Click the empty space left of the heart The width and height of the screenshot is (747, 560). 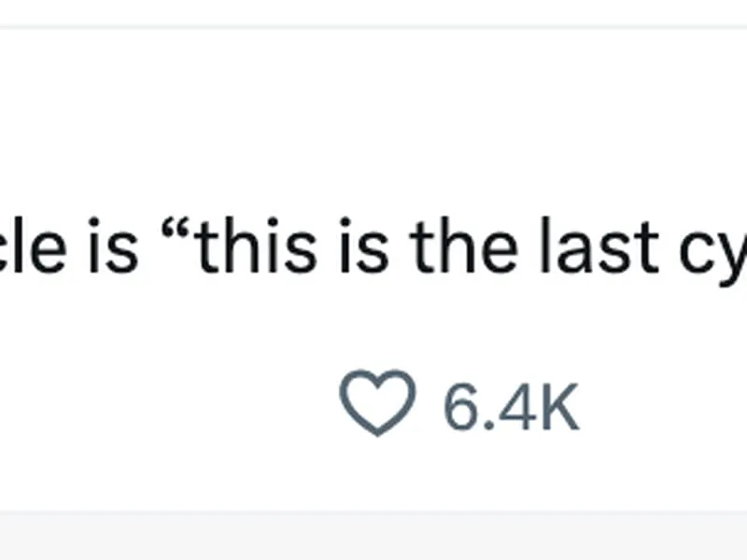pos(168,405)
